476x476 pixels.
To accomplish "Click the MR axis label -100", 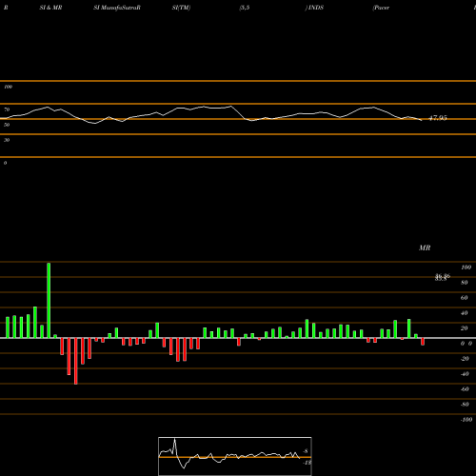I will point(466,420).
